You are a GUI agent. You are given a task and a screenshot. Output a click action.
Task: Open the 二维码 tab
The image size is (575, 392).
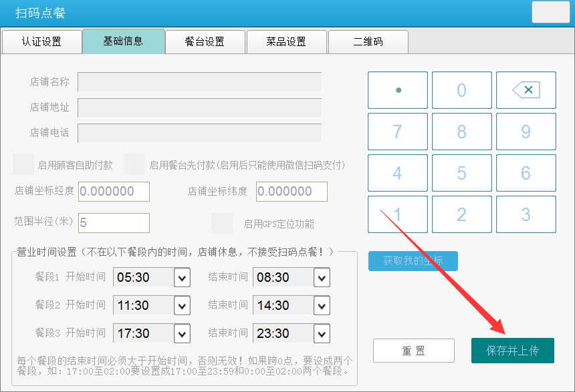pos(368,41)
